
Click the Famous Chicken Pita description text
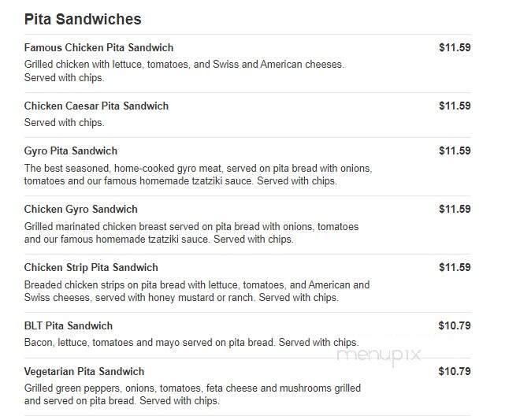184,71
